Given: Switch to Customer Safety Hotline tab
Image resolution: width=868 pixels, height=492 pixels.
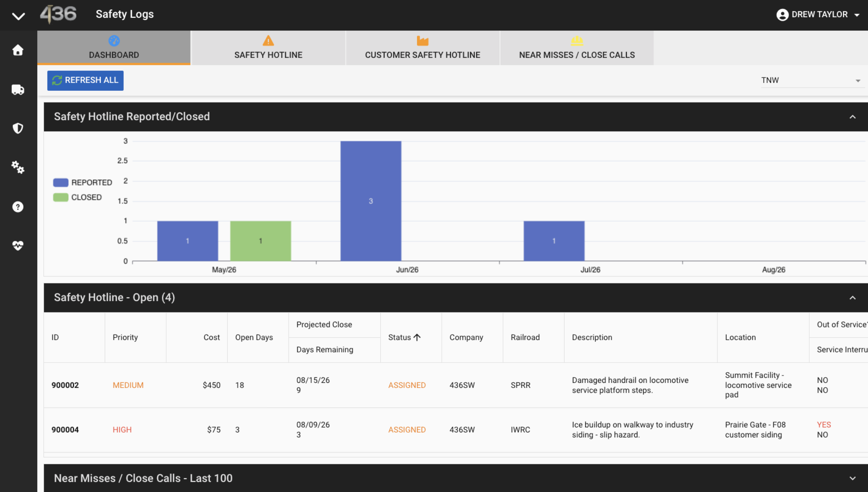Looking at the screenshot, I should pyautogui.click(x=422, y=48).
